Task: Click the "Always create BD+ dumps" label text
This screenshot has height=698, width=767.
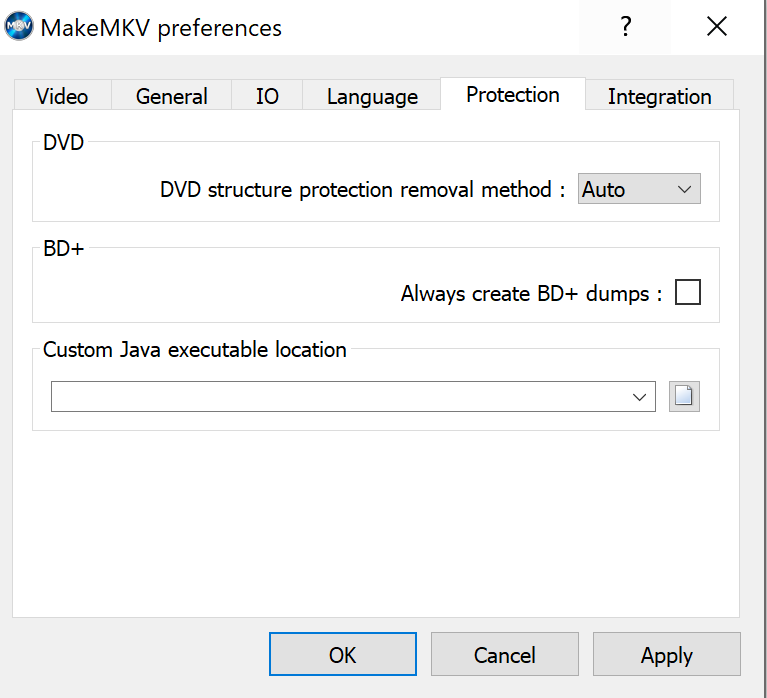Action: (531, 293)
